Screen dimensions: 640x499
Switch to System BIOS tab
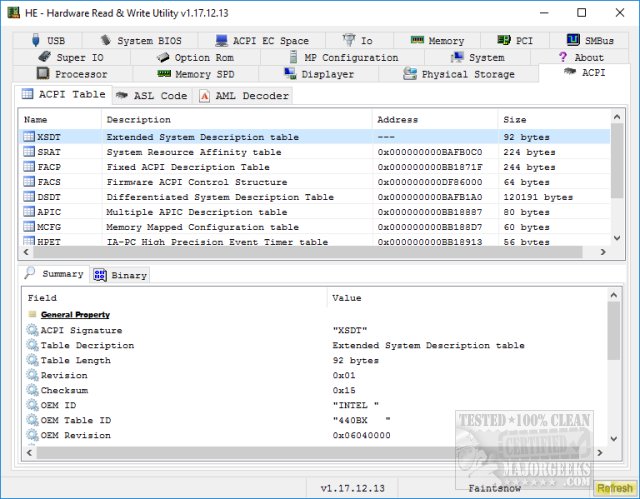[x=140, y=40]
